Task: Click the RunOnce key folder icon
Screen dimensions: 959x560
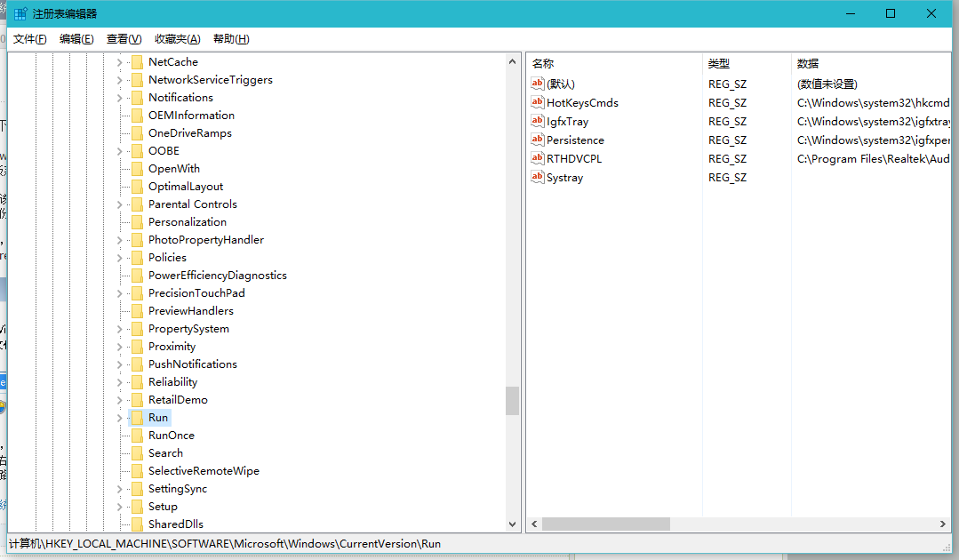Action: point(137,435)
